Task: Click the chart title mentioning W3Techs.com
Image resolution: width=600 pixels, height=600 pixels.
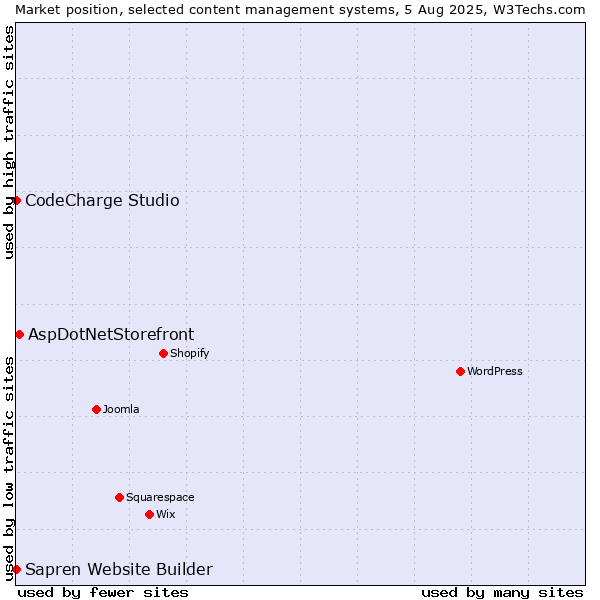Action: [x=300, y=10]
